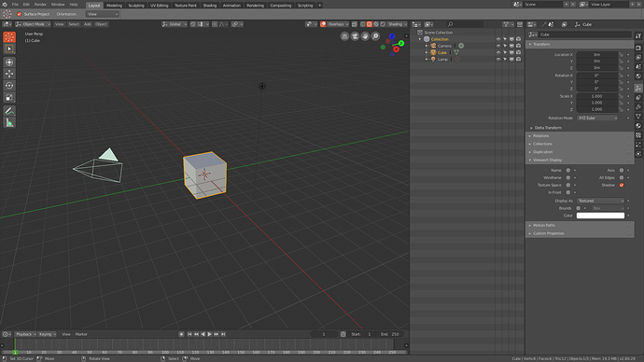Select the 3D Cursor tool in toolbar
The height and width of the screenshot is (362, 644).
click(x=9, y=37)
